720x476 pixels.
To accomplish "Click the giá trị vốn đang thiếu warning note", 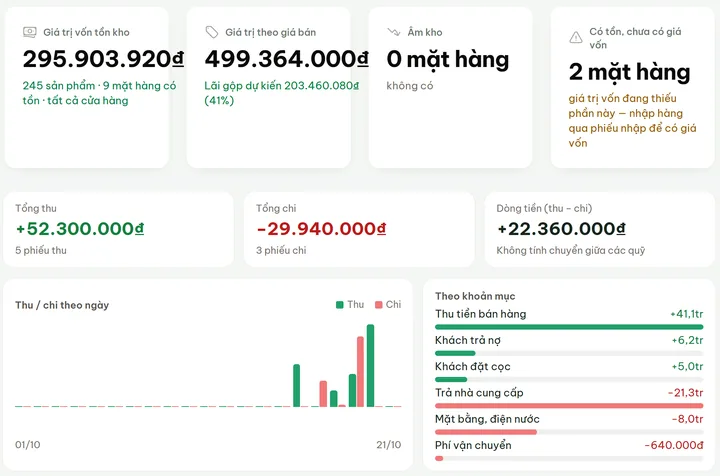I will (x=632, y=121).
